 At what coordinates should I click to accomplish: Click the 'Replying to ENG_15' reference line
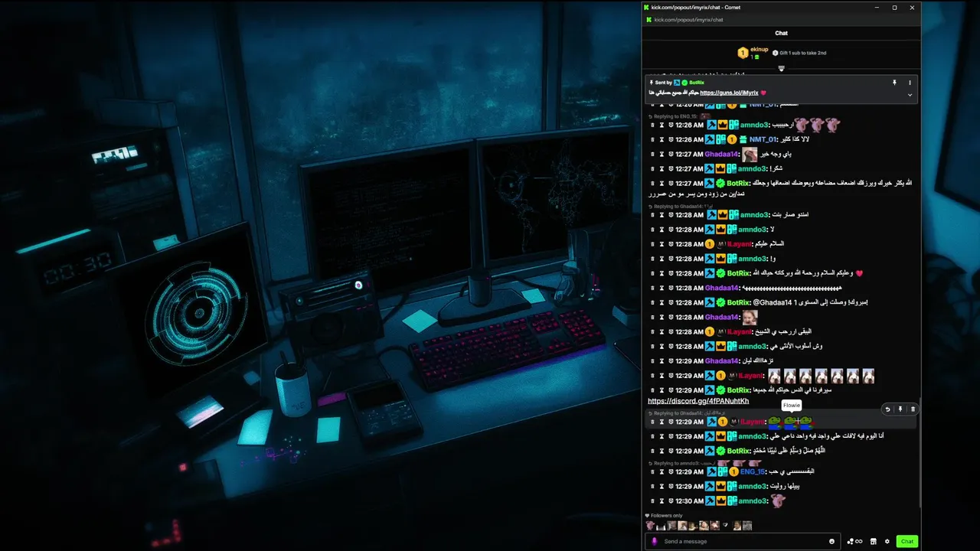coord(681,116)
